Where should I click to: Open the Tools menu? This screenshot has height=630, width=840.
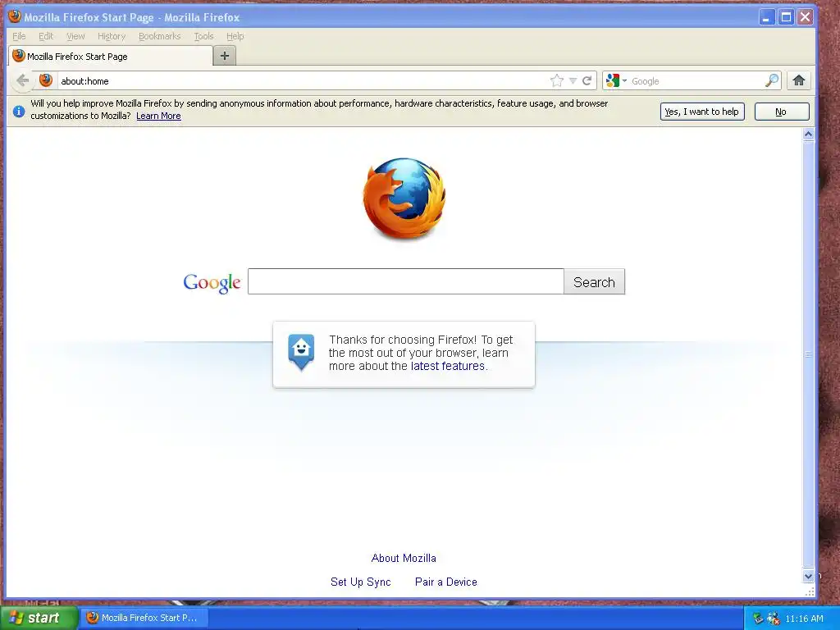click(x=203, y=36)
